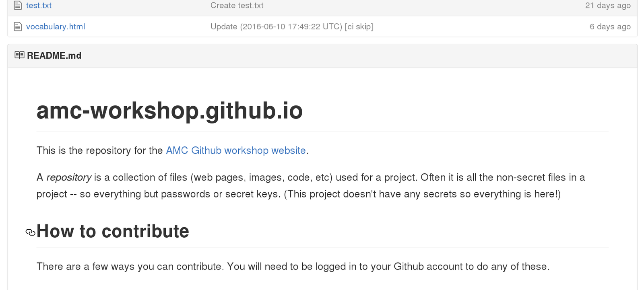Open the vocabulary.html file link

(x=56, y=27)
